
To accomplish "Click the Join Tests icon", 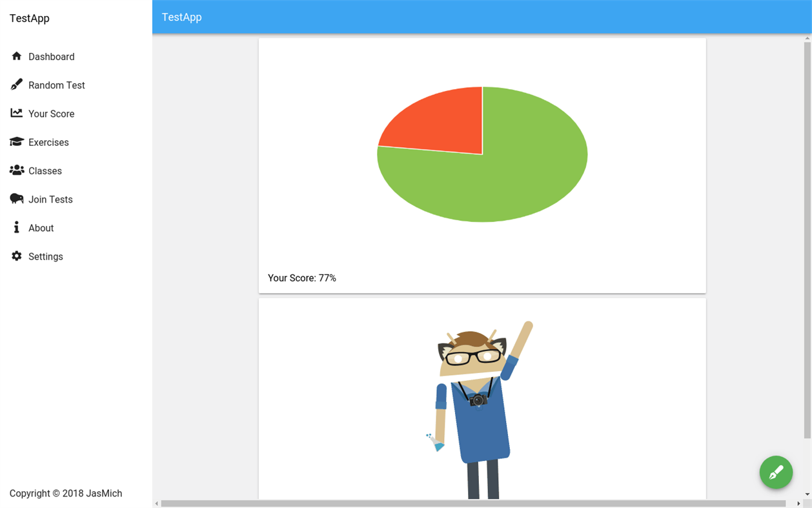I will pyautogui.click(x=16, y=199).
